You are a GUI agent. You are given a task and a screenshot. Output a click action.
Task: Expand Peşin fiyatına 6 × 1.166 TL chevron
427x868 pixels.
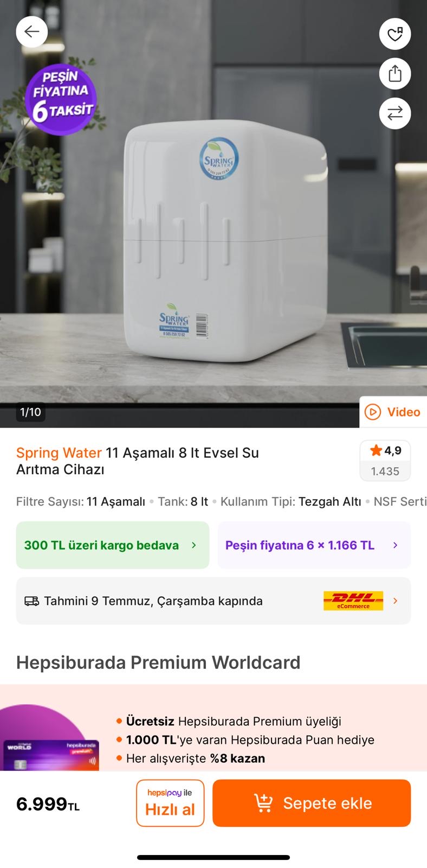(x=396, y=545)
